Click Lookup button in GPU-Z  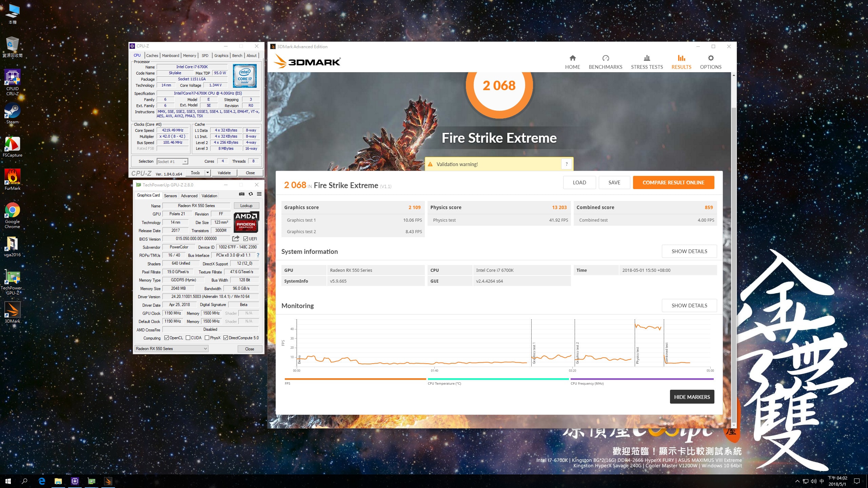coord(246,206)
